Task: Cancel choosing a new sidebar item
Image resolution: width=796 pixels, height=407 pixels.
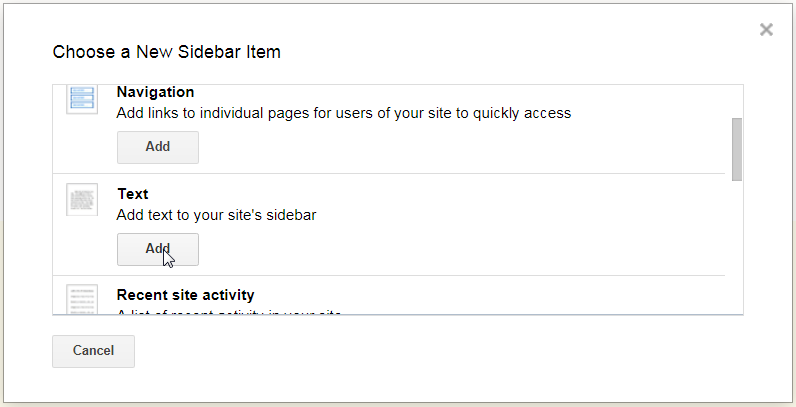Action: pyautogui.click(x=93, y=351)
